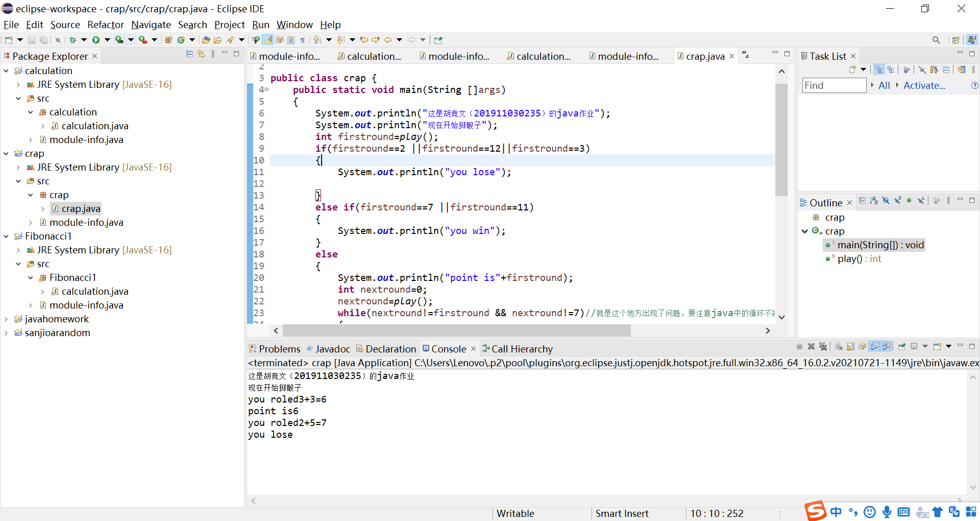Open the New Java Package icon

168,40
